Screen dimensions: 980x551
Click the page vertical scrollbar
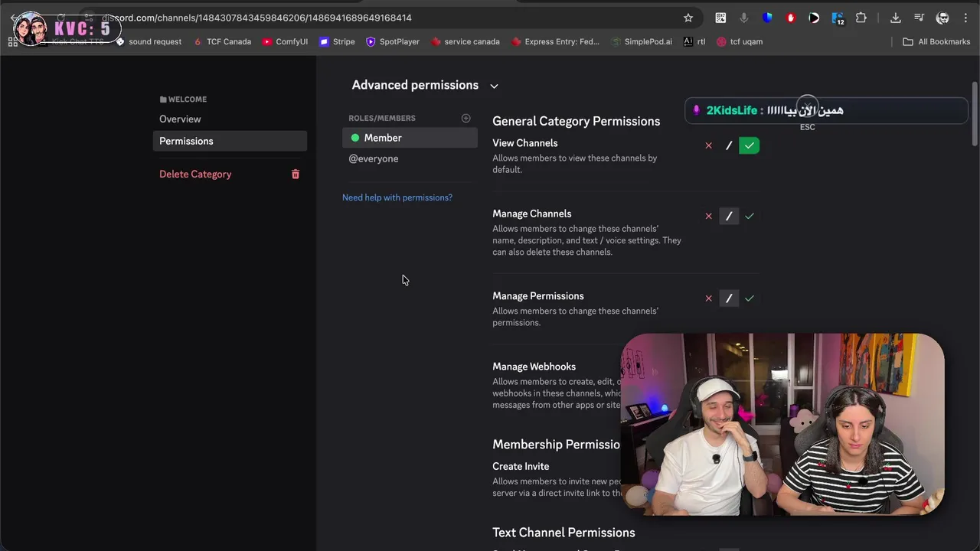(x=975, y=113)
